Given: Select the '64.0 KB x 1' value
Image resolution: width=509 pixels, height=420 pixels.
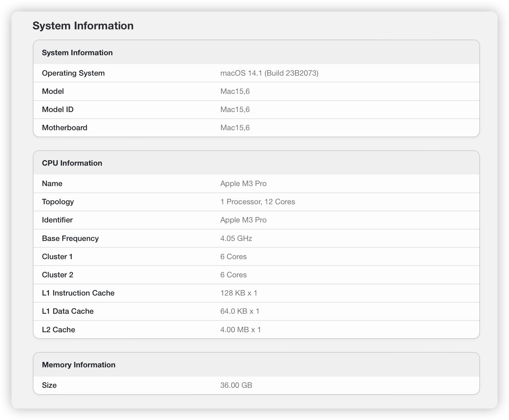Looking at the screenshot, I should pos(240,311).
